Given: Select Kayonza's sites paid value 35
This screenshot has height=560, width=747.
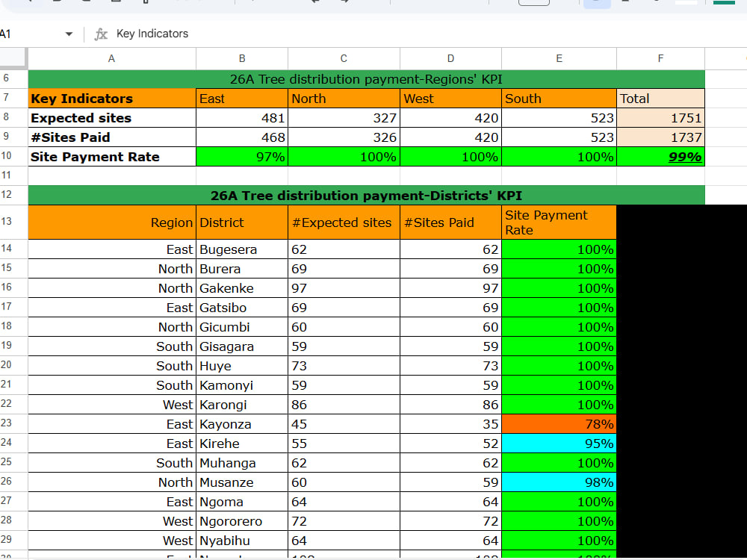Looking at the screenshot, I should coord(450,424).
